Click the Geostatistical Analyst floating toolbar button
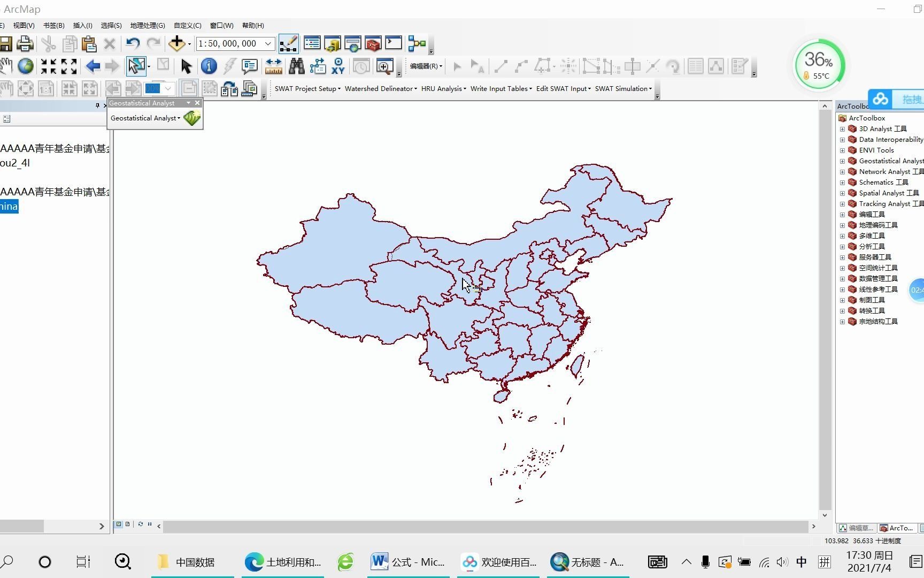Viewport: 924px width, 578px height. pyautogui.click(x=144, y=118)
